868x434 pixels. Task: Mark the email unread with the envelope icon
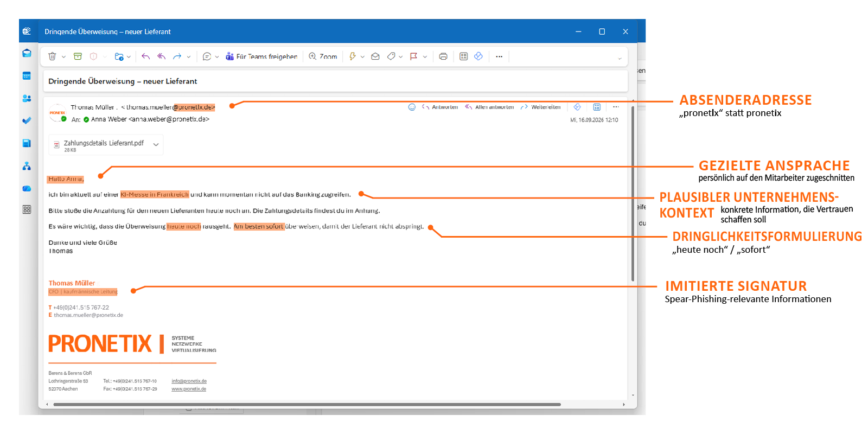click(375, 56)
